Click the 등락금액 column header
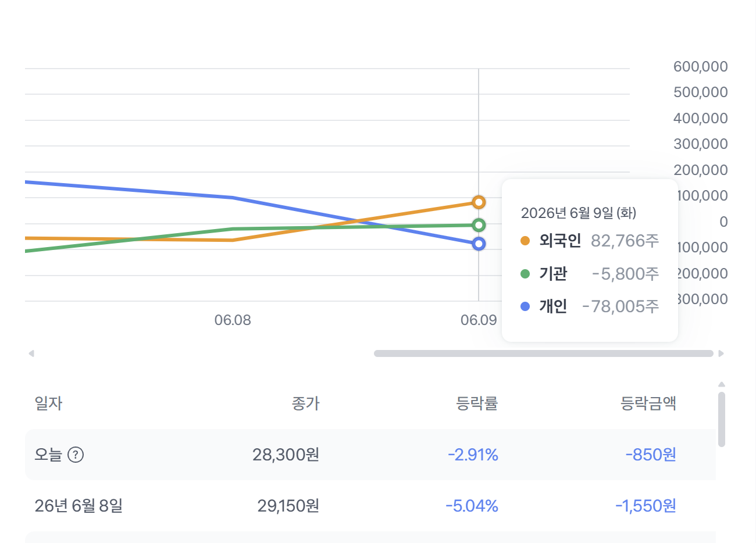756x543 pixels. 648,403
